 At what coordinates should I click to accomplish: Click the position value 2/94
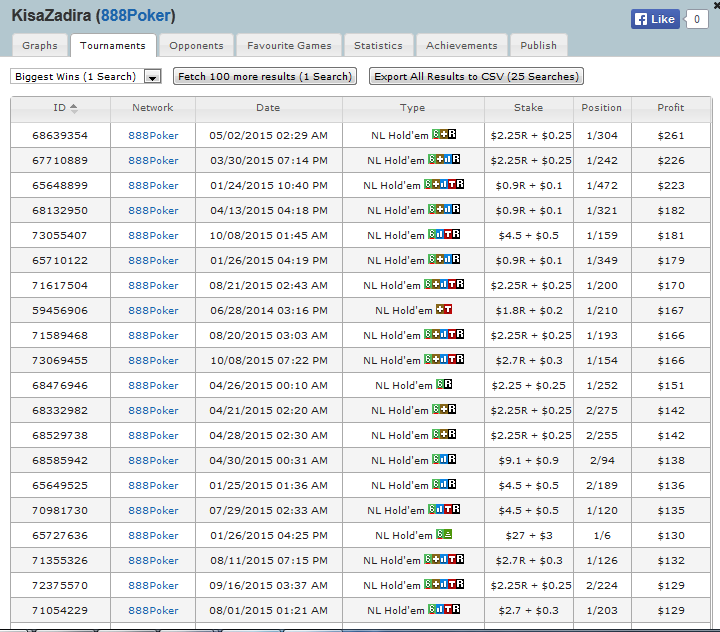(x=602, y=461)
